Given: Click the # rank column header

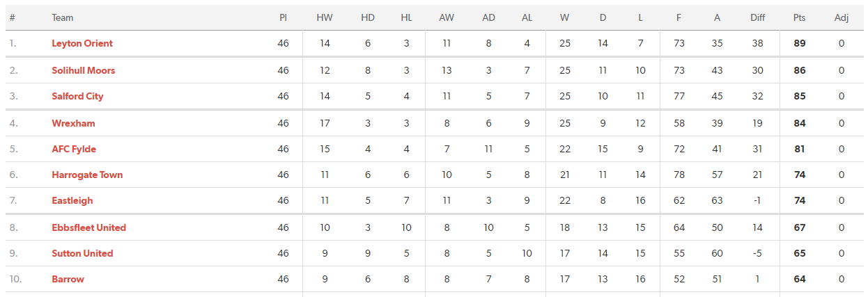Looking at the screenshot, I should [13, 17].
